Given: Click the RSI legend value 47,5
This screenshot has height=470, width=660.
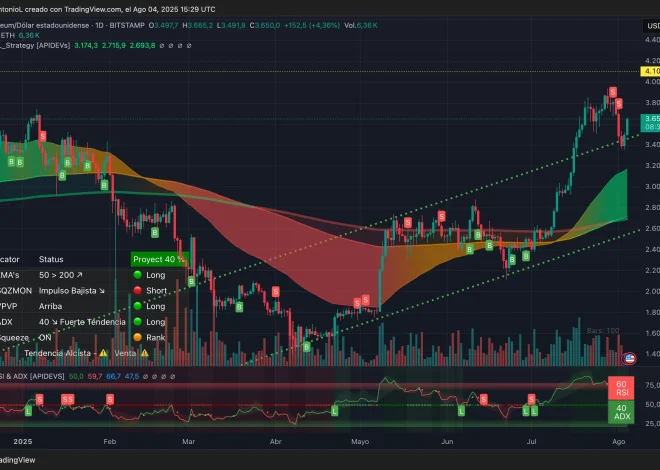Looking at the screenshot, I should click(132, 376).
